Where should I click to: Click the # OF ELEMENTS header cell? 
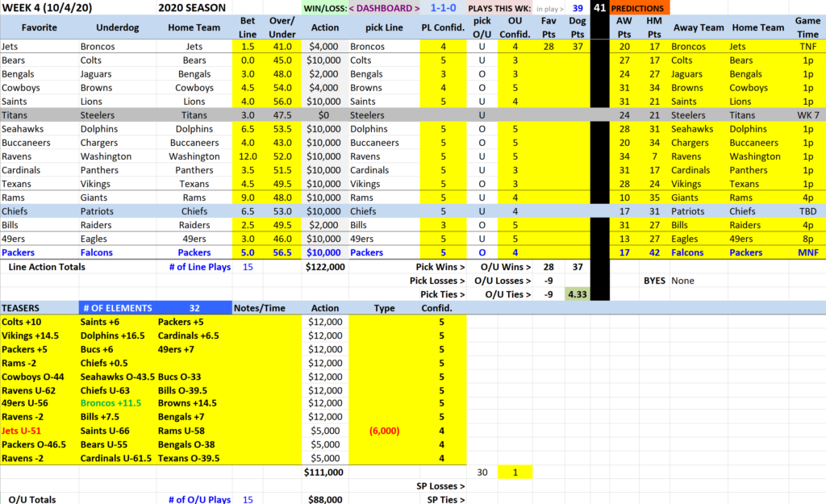pos(118,308)
